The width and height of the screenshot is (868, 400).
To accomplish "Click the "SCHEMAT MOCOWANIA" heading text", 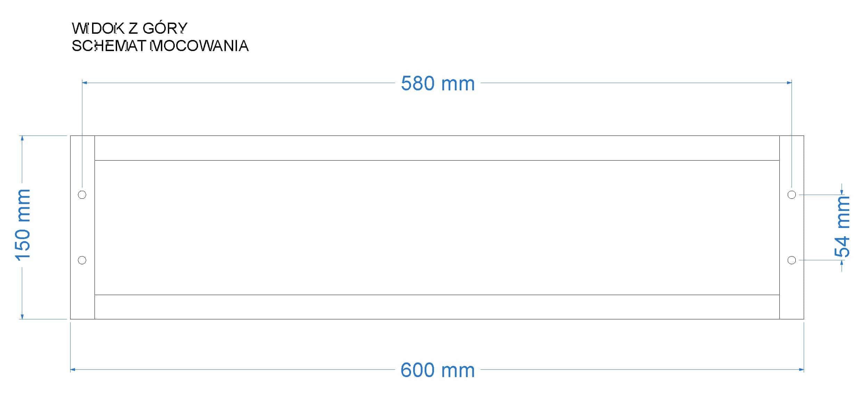I will [x=160, y=46].
